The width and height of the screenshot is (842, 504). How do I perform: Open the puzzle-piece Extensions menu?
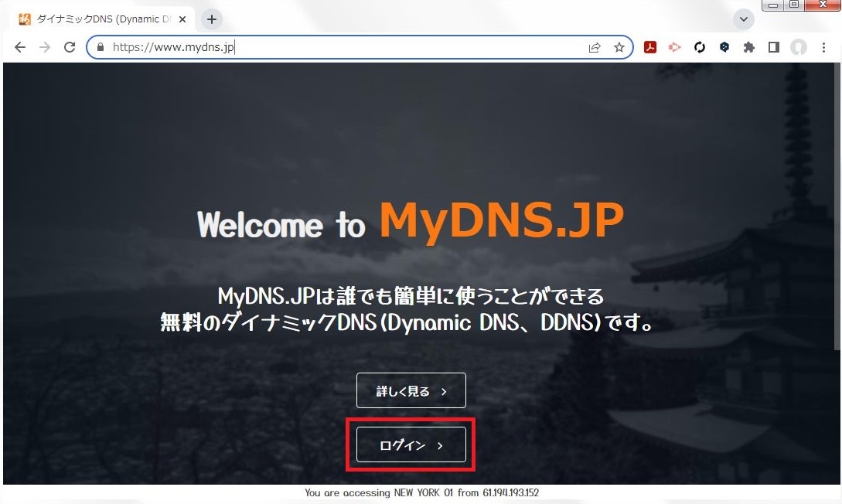pyautogui.click(x=748, y=47)
